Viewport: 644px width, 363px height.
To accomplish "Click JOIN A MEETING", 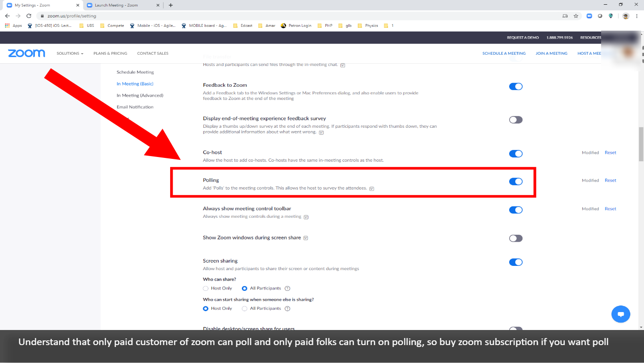I will point(552,53).
